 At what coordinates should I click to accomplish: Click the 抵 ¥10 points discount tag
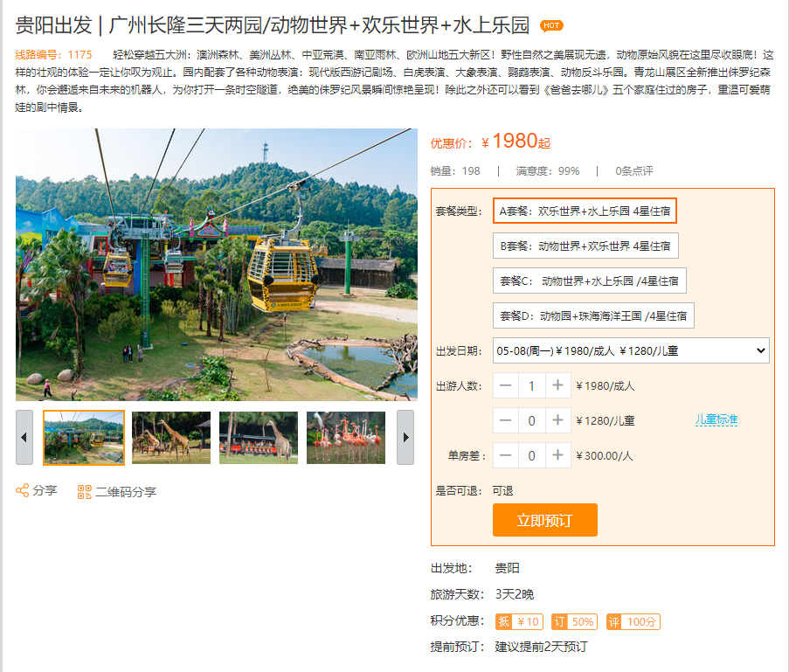[519, 621]
